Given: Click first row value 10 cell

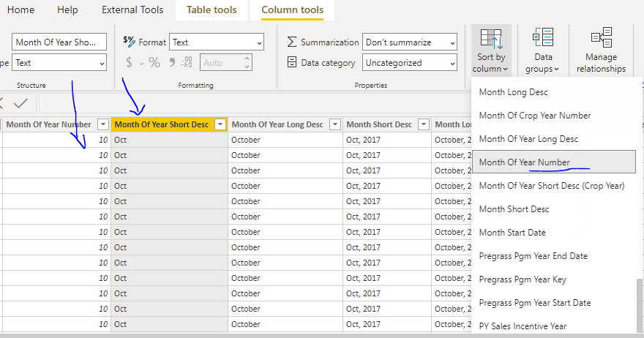Looking at the screenshot, I should [x=56, y=140].
